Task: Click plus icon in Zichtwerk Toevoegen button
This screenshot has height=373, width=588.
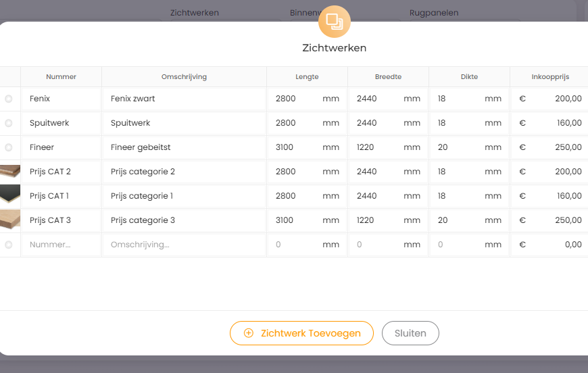Action: (249, 333)
